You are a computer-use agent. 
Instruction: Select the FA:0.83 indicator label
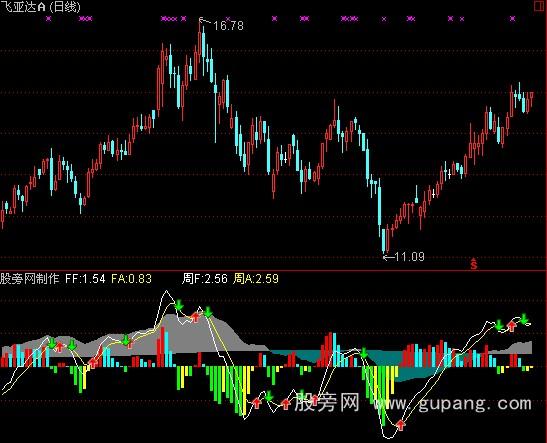point(132,279)
